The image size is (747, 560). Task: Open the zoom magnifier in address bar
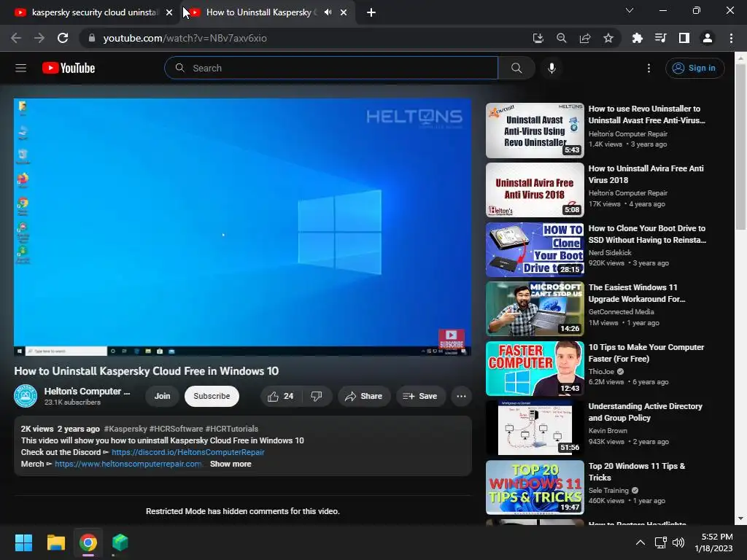[x=562, y=38]
